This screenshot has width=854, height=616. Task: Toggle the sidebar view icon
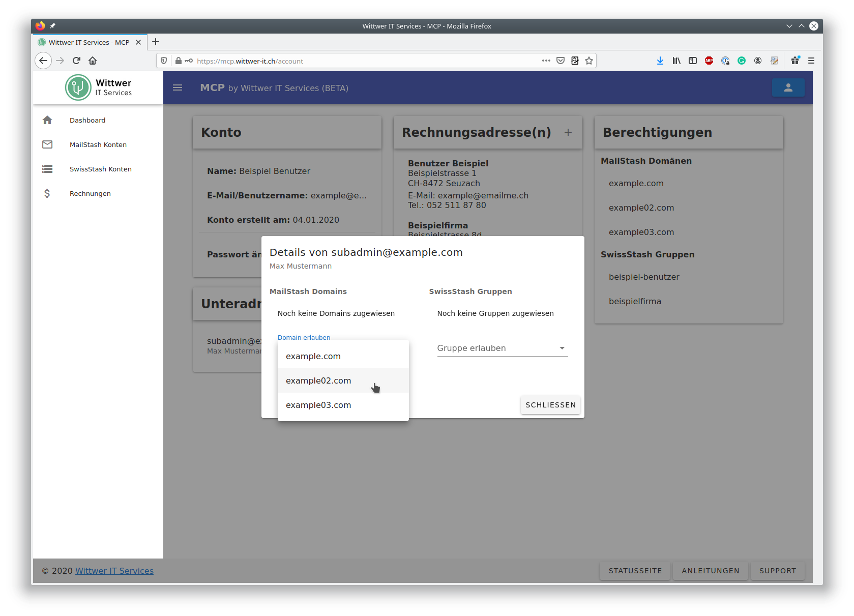point(693,61)
